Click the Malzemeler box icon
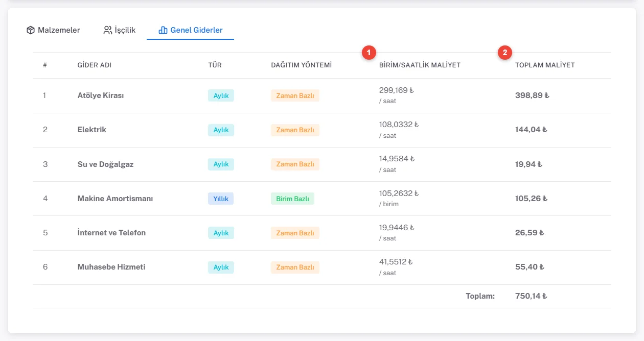This screenshot has height=341, width=644. (31, 30)
